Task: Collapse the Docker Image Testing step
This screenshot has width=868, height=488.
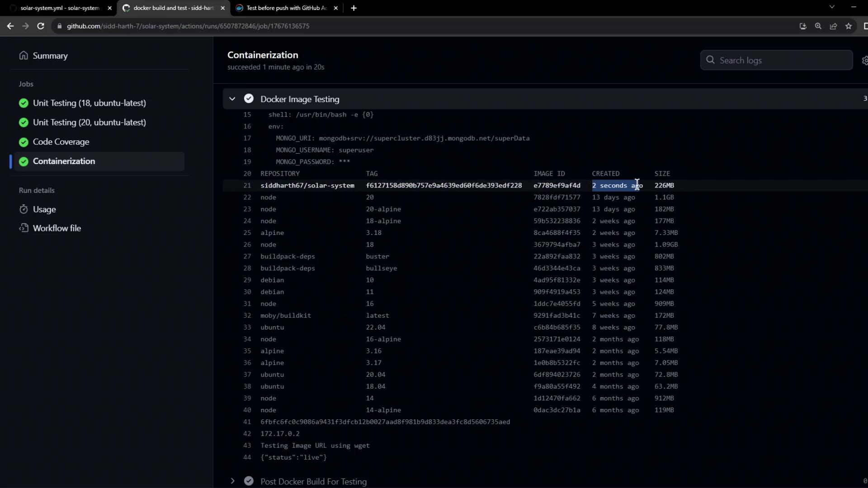Action: pyautogui.click(x=232, y=99)
